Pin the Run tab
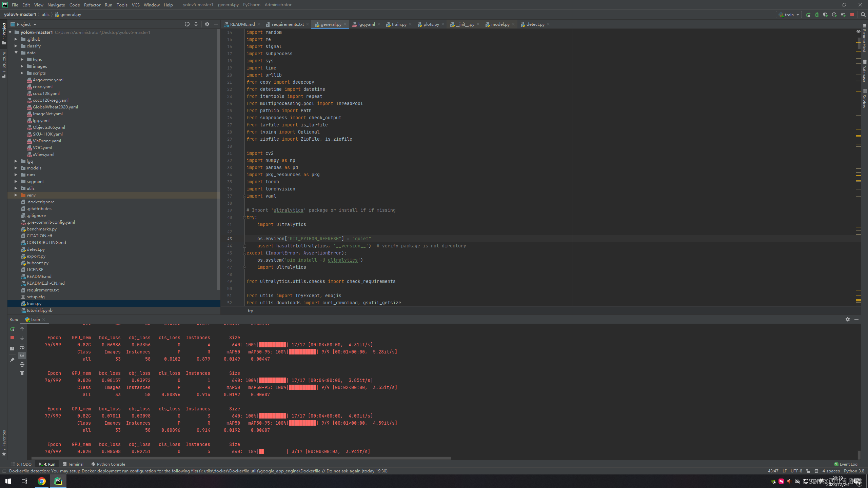 pos(12,360)
